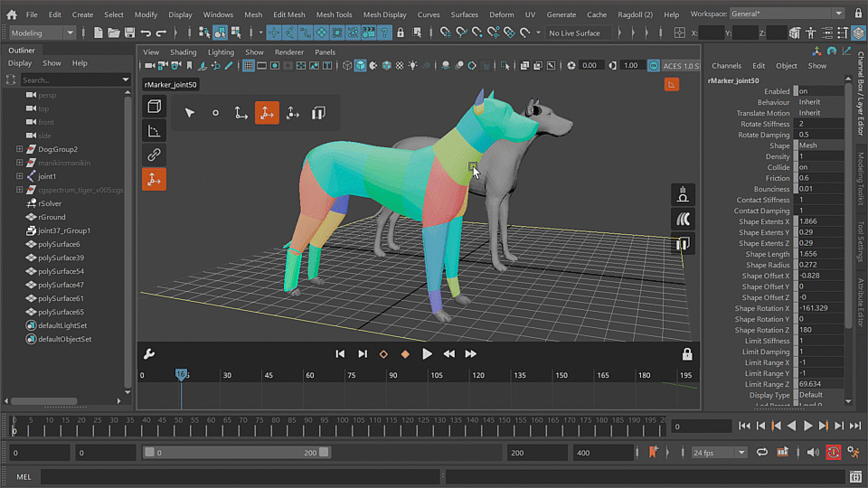Redo action in top toolbar
868x488 pixels.
(161, 33)
